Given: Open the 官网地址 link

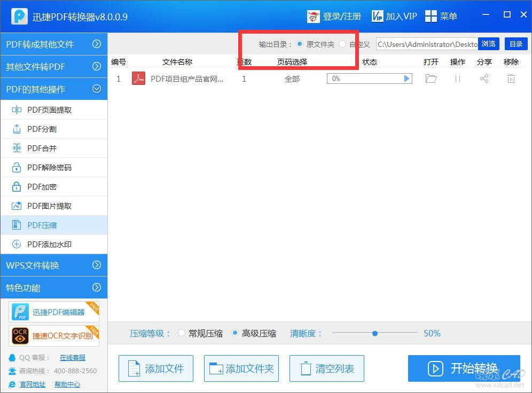Looking at the screenshot, I should pyautogui.click(x=33, y=384).
